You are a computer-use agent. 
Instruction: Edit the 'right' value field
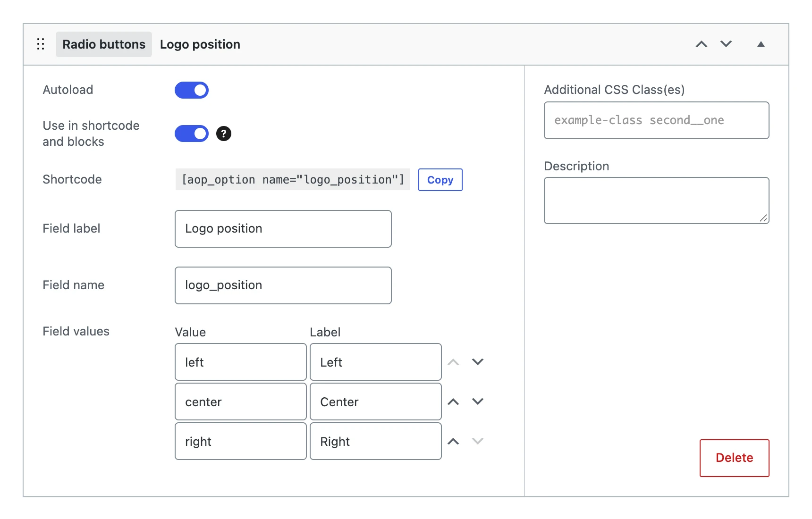241,441
